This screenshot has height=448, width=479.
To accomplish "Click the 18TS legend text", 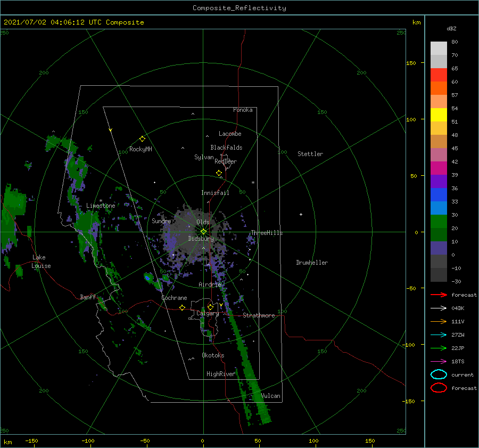I will pos(458,362).
